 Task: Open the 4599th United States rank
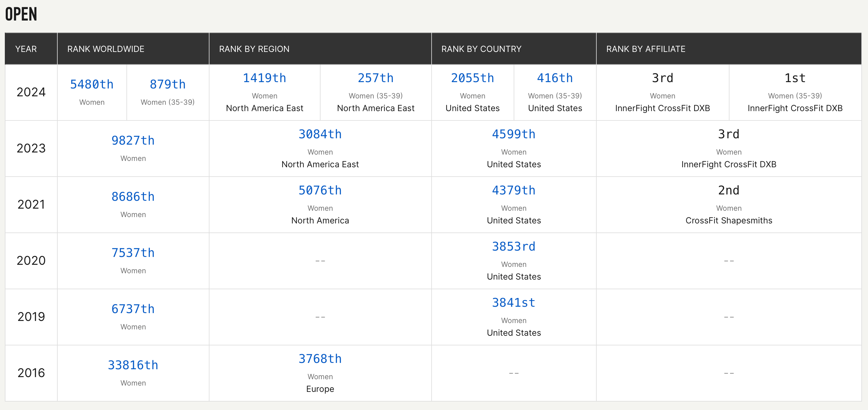tap(513, 135)
